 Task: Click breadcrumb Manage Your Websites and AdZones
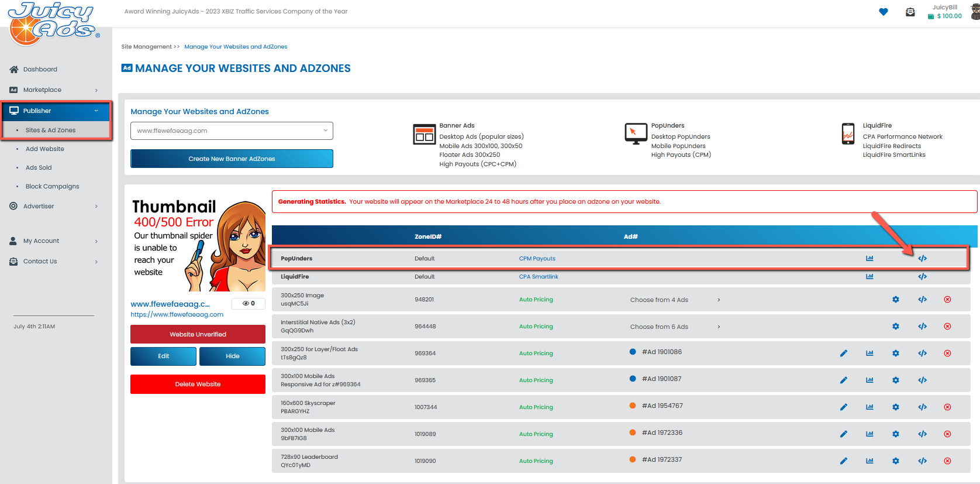[x=236, y=47]
